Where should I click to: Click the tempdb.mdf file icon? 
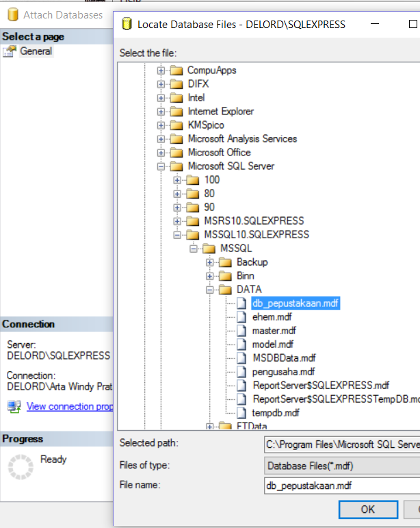(x=241, y=413)
